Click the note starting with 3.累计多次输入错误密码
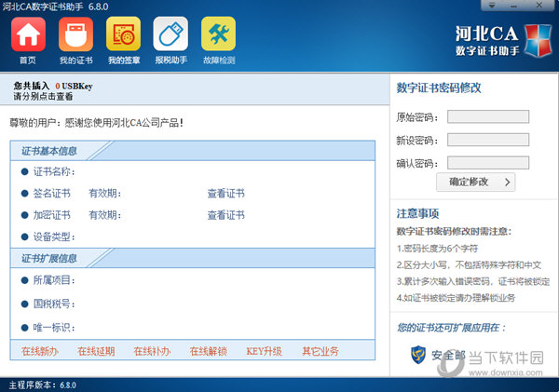 (473, 281)
